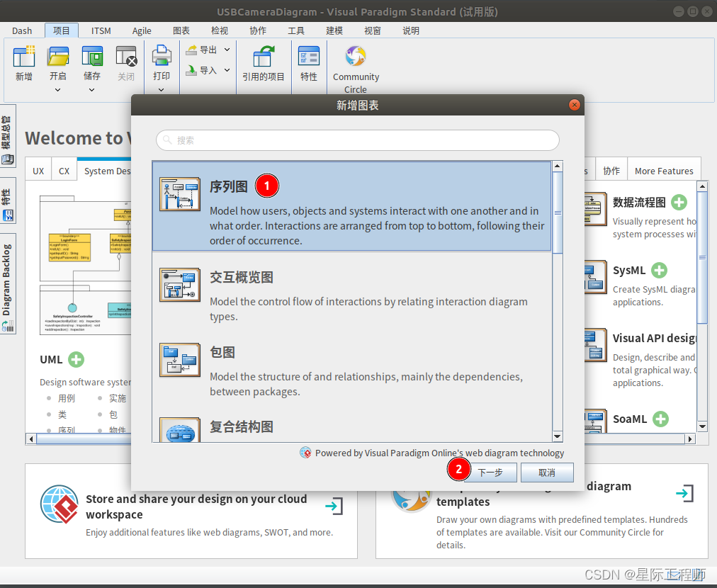This screenshot has height=588, width=717.
Task: Expand the 储存 dropdown arrow
Action: tap(92, 90)
